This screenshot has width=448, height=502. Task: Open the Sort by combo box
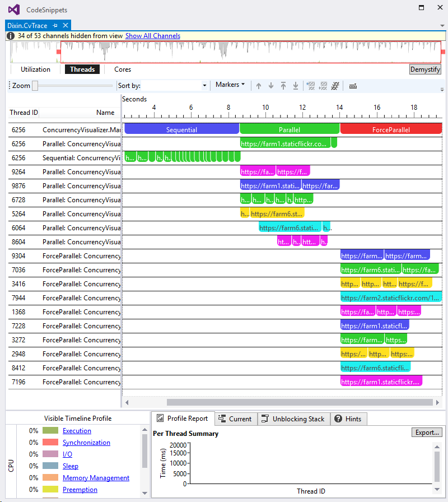tap(175, 86)
